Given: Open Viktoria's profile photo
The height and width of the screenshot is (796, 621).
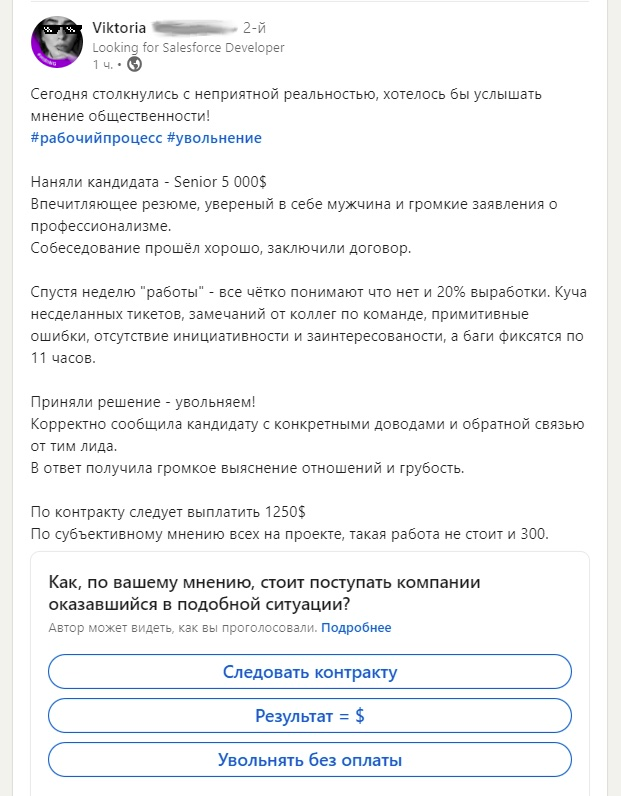Looking at the screenshot, I should pos(57,42).
